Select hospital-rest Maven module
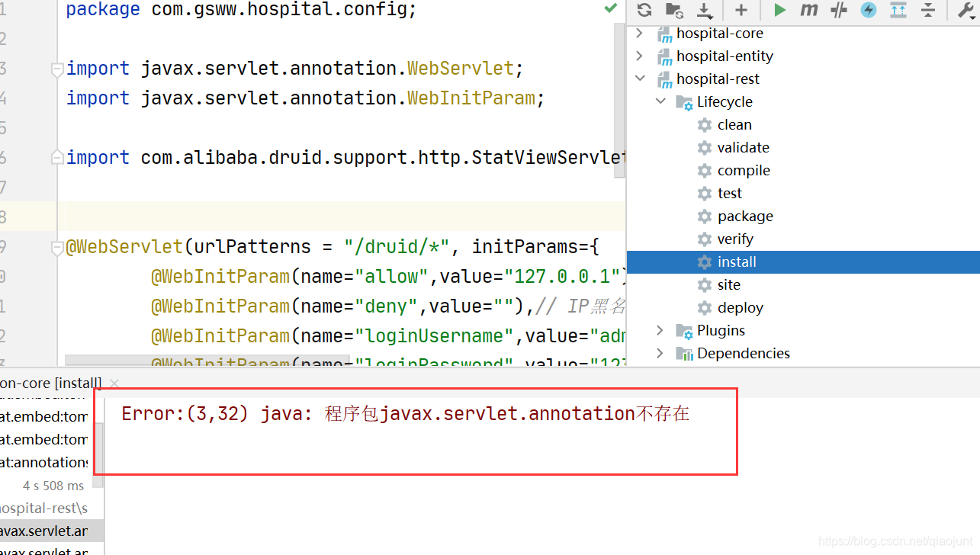Viewport: 980px width, 555px height. (718, 79)
